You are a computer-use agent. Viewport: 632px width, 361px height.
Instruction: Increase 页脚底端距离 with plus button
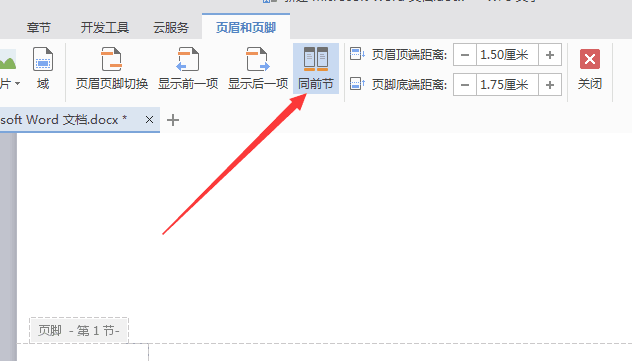[x=550, y=85]
